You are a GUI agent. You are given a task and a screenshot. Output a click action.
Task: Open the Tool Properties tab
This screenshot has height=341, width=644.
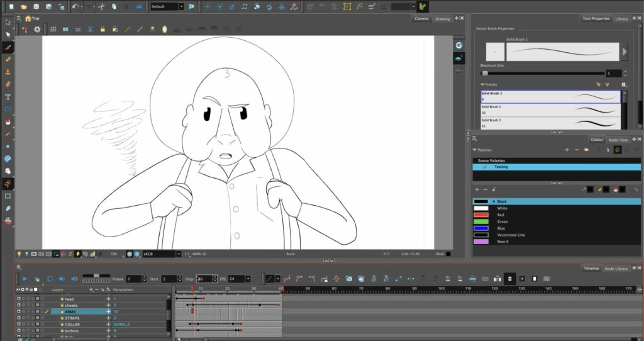point(596,18)
